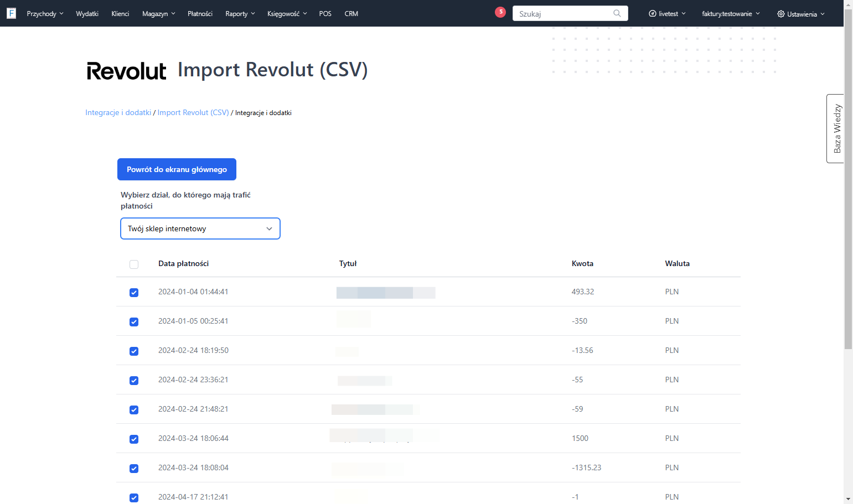The height and width of the screenshot is (504, 853).
Task: Click Powrót do ekranu głównego button
Action: [x=177, y=169]
